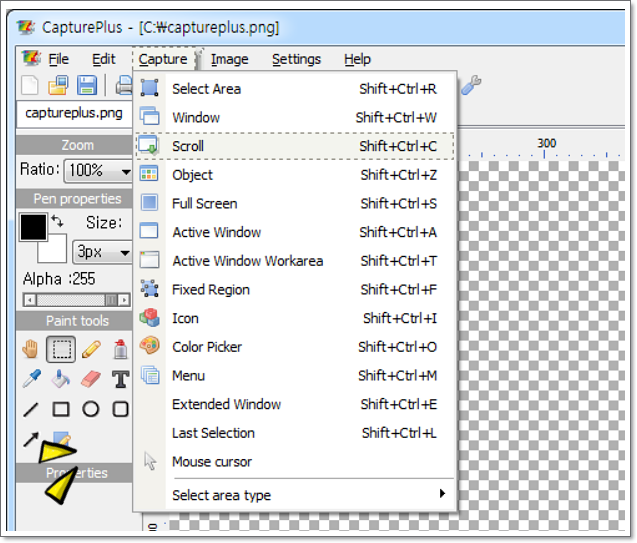The width and height of the screenshot is (637, 543).
Task: Click the Pen properties panel header
Action: point(75,199)
